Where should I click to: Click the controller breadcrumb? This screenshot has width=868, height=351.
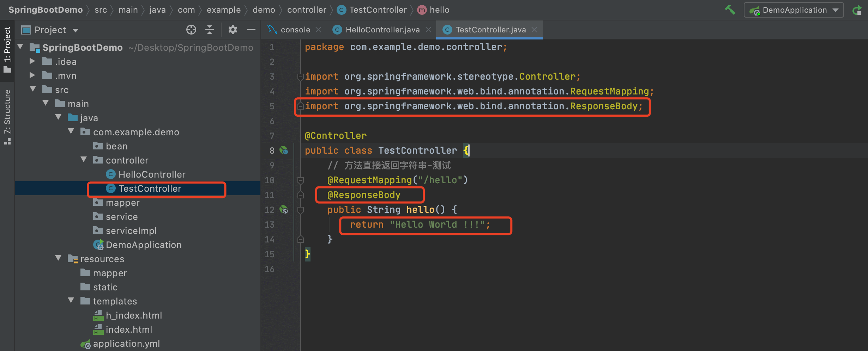click(x=307, y=10)
